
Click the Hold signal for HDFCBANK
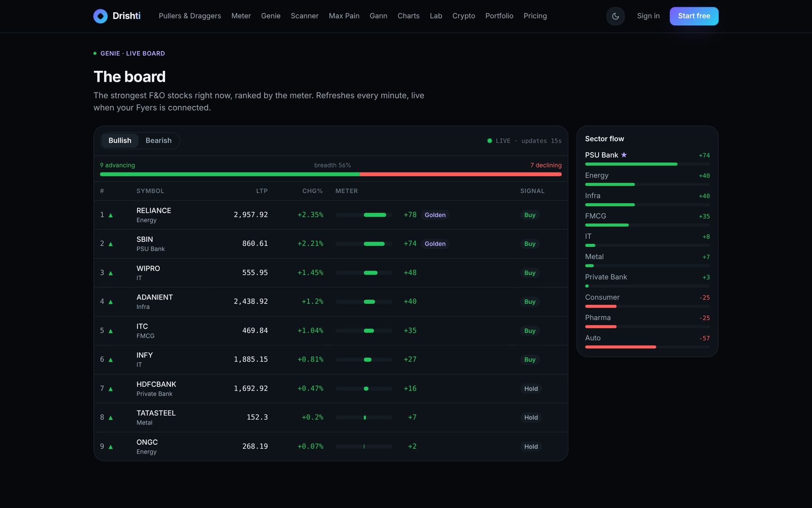point(531,389)
